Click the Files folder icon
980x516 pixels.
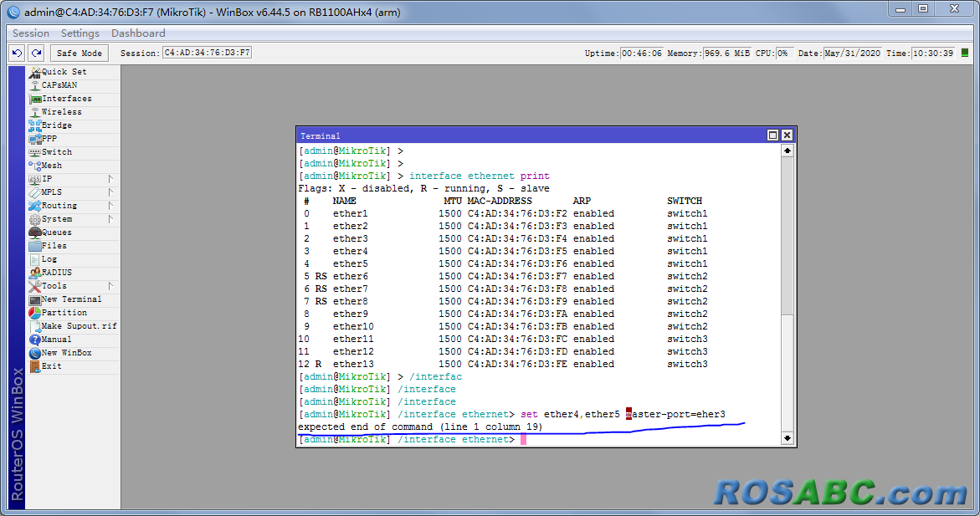(x=34, y=246)
